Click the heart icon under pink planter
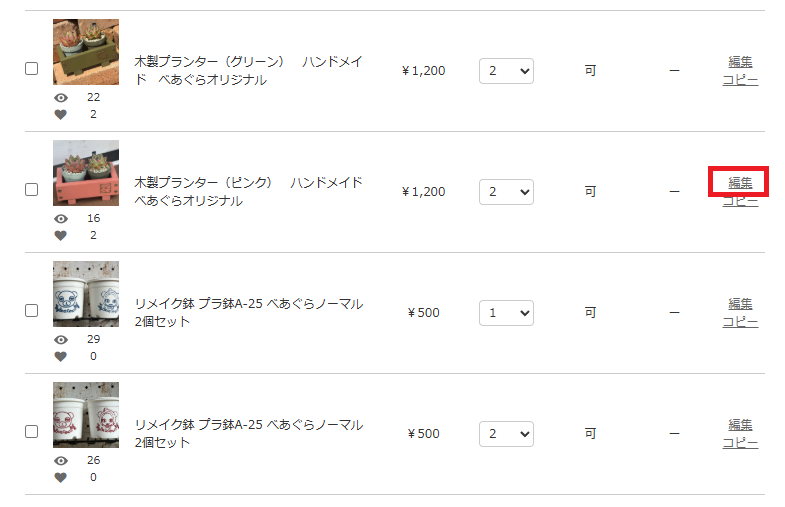 [x=61, y=235]
